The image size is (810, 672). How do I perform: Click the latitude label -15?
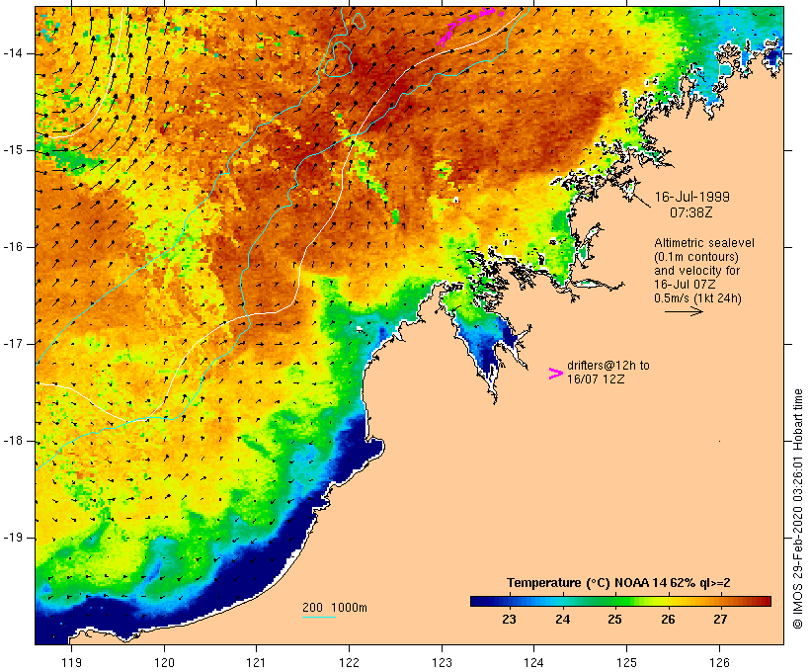[x=12, y=150]
